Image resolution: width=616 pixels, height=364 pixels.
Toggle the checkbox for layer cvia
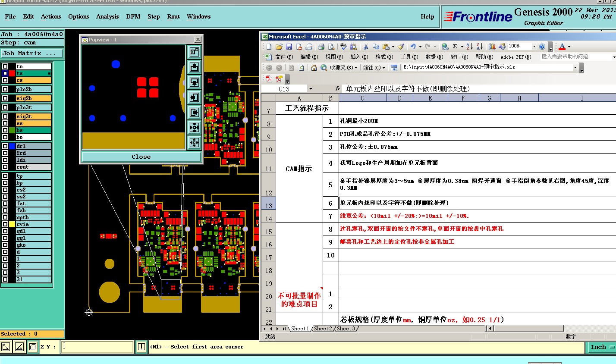click(5, 224)
